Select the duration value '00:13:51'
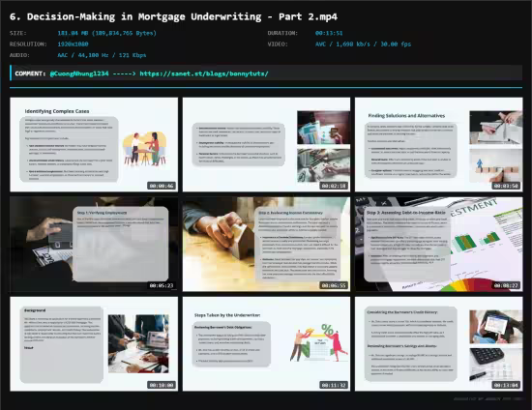 pyautogui.click(x=329, y=33)
